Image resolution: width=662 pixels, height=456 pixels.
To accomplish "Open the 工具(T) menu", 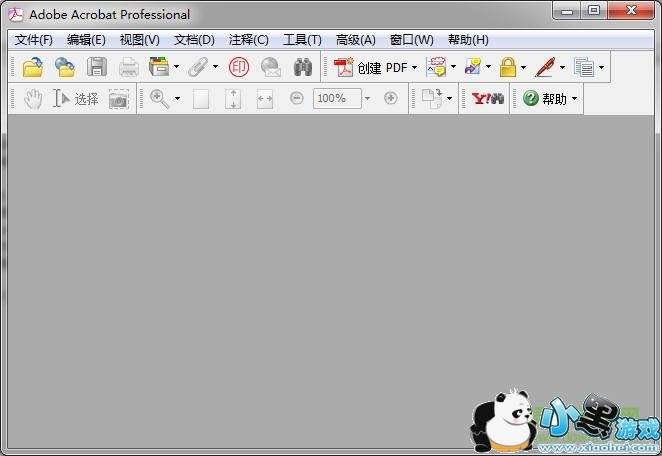I will click(x=302, y=40).
